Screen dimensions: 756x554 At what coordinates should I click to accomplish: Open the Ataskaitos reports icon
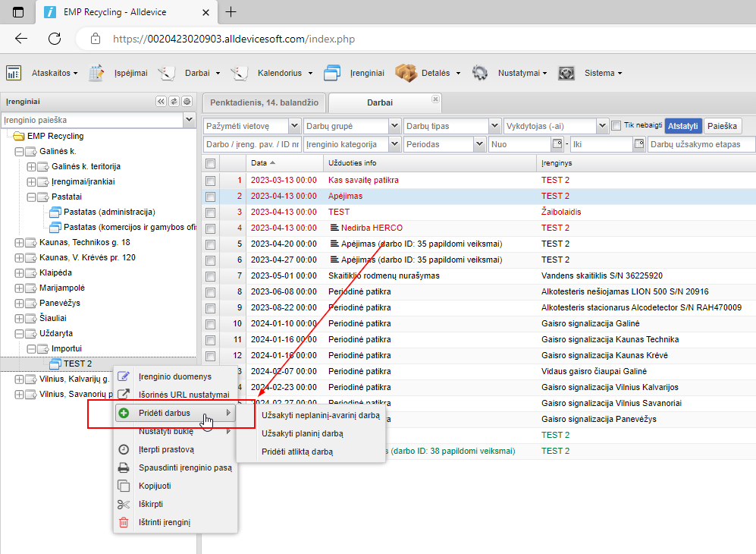pos(13,73)
